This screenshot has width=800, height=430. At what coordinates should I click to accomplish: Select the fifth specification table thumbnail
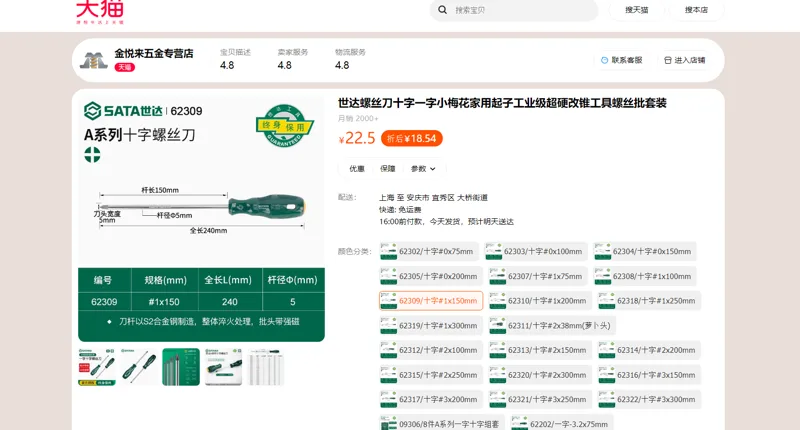tap(265, 367)
